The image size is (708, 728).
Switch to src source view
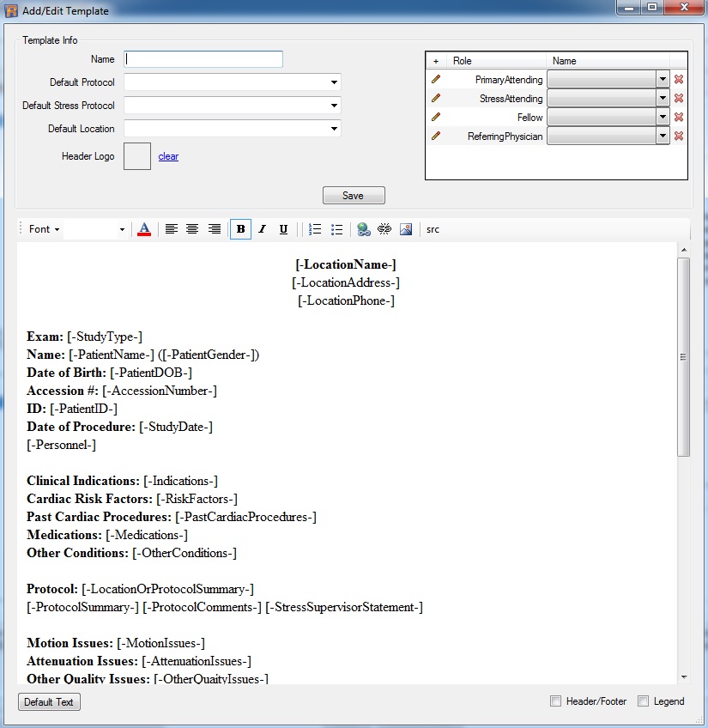tap(433, 229)
